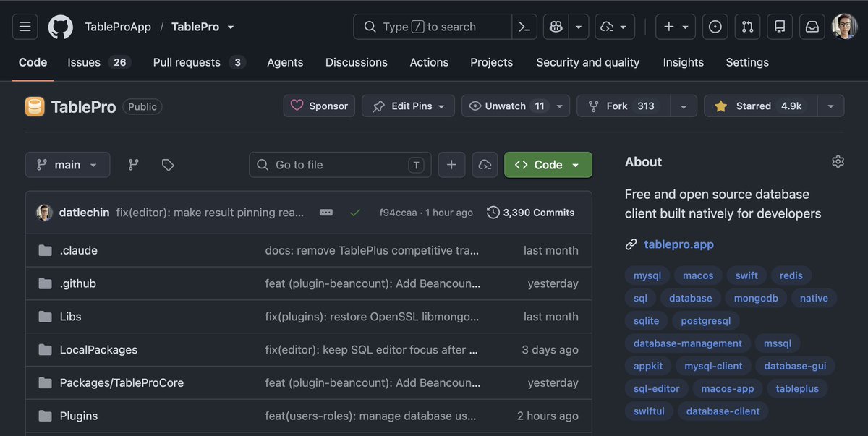Show commit check status checkmark
This screenshot has width=868, height=436.
point(355,213)
